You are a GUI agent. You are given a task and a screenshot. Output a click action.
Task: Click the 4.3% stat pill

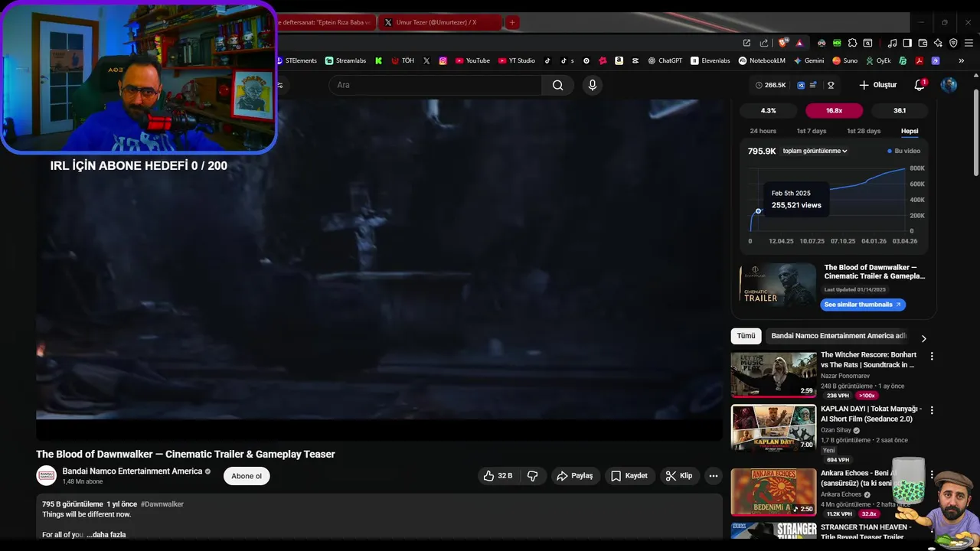tap(768, 110)
